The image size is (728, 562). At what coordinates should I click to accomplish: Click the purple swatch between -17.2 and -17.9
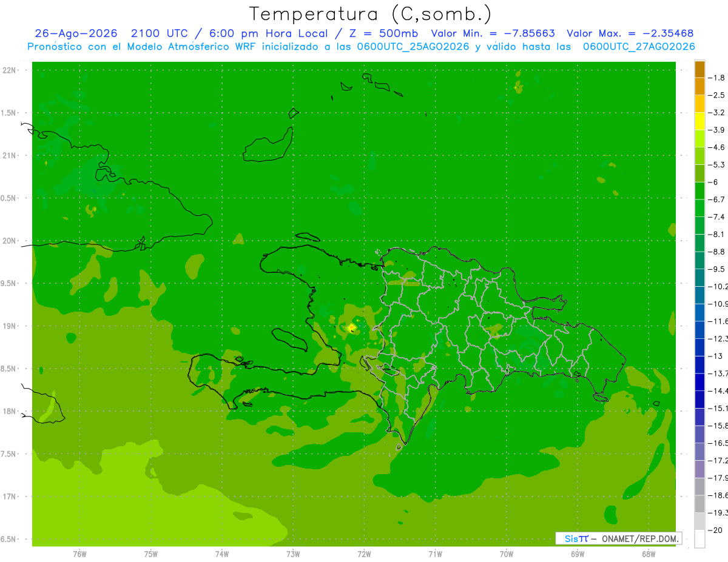point(699,469)
